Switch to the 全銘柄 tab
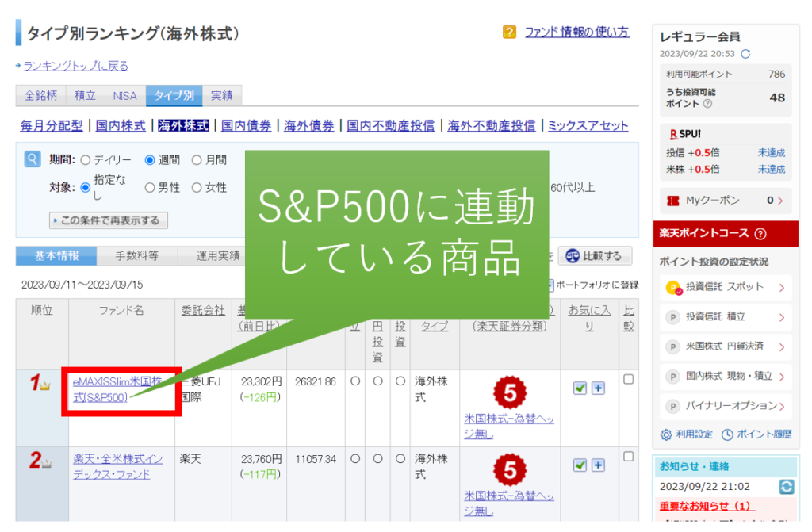Viewport: 812px width, 532px height. (41, 95)
